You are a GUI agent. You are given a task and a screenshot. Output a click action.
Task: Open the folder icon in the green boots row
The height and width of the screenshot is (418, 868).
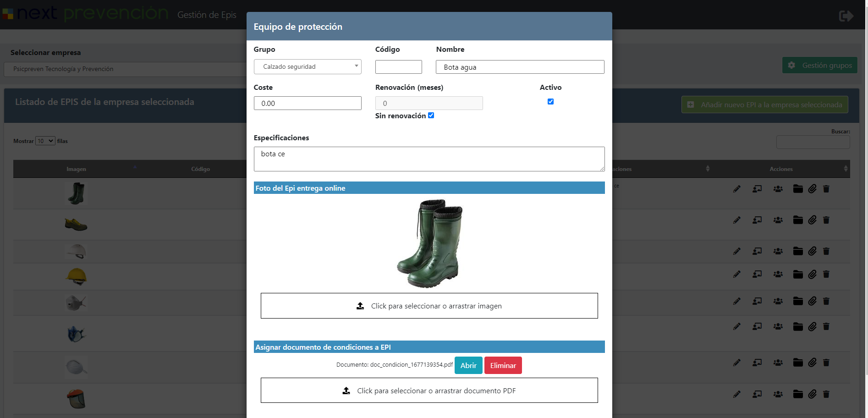point(798,189)
